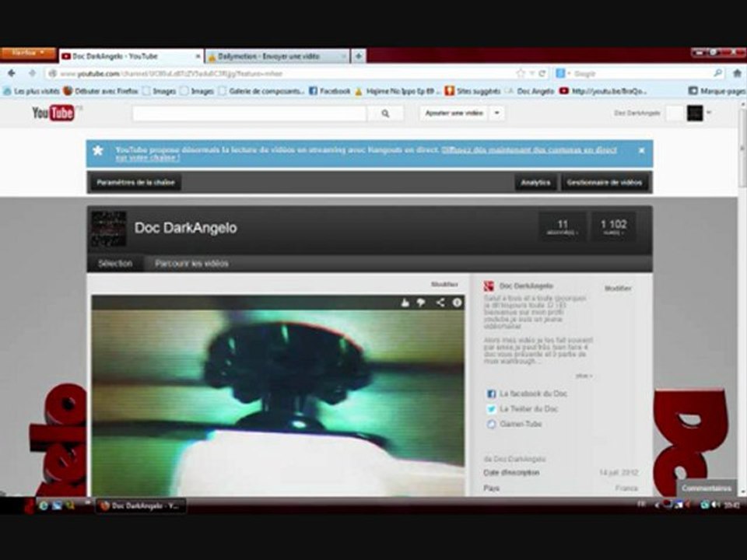
Task: Click the Windows Start orb
Action: point(28,506)
